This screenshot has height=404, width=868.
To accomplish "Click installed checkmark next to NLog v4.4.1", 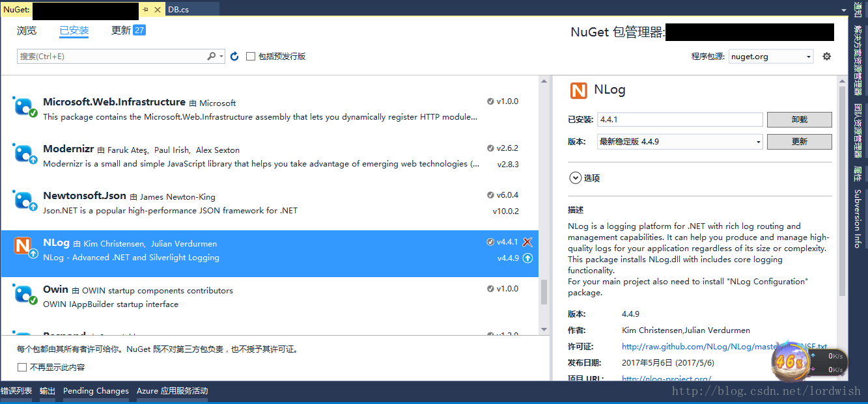I will 490,242.
